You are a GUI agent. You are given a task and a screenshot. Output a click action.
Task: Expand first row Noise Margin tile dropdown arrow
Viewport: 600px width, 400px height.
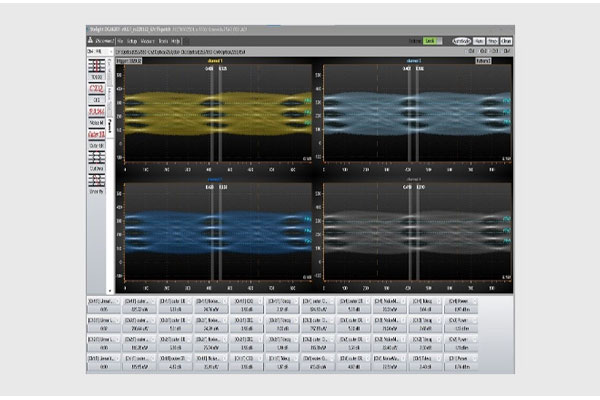pos(224,302)
